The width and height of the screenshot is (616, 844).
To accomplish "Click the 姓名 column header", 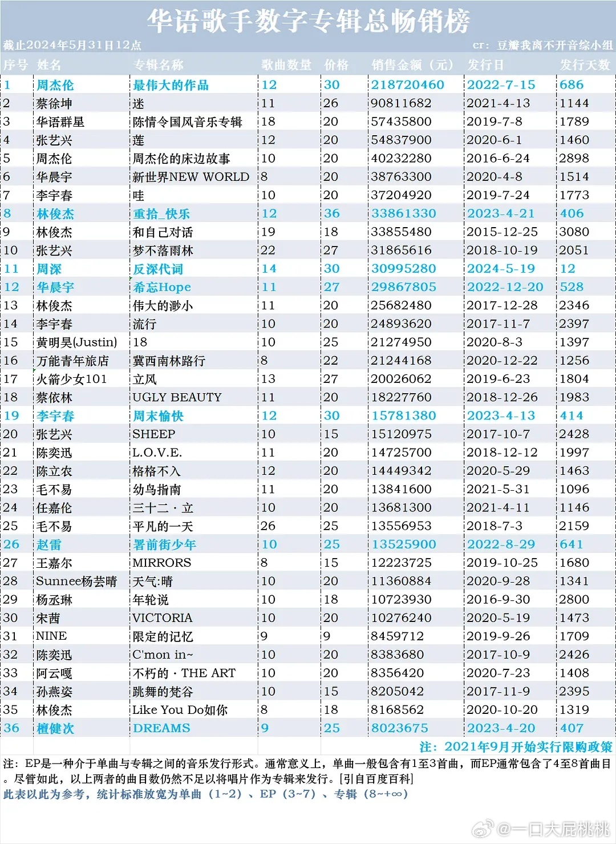I will pyautogui.click(x=49, y=65).
